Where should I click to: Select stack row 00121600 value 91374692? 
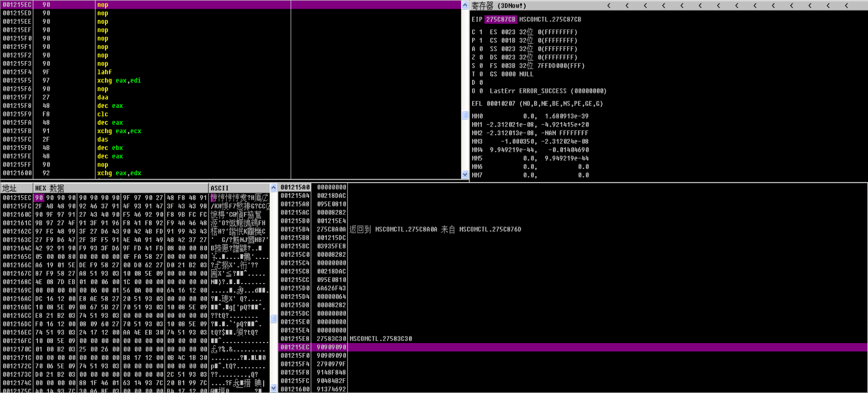tap(573, 389)
